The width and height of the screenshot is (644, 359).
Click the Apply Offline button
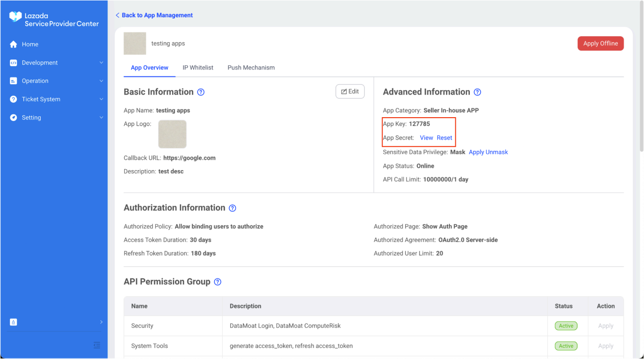click(600, 44)
